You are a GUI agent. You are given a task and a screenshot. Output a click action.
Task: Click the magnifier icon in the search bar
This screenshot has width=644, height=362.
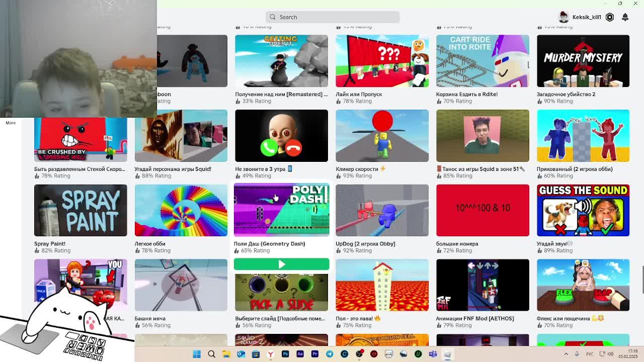click(x=273, y=17)
